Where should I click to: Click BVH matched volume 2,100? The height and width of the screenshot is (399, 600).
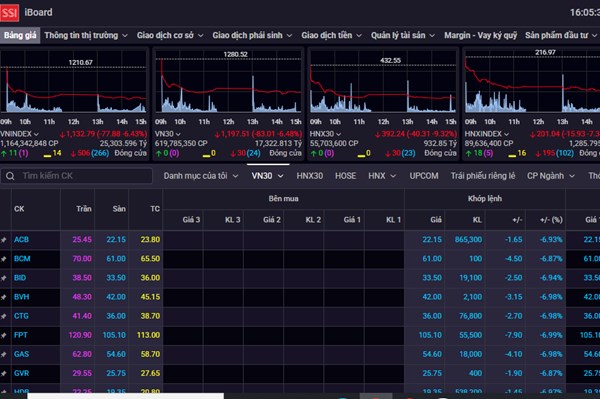coord(473,297)
